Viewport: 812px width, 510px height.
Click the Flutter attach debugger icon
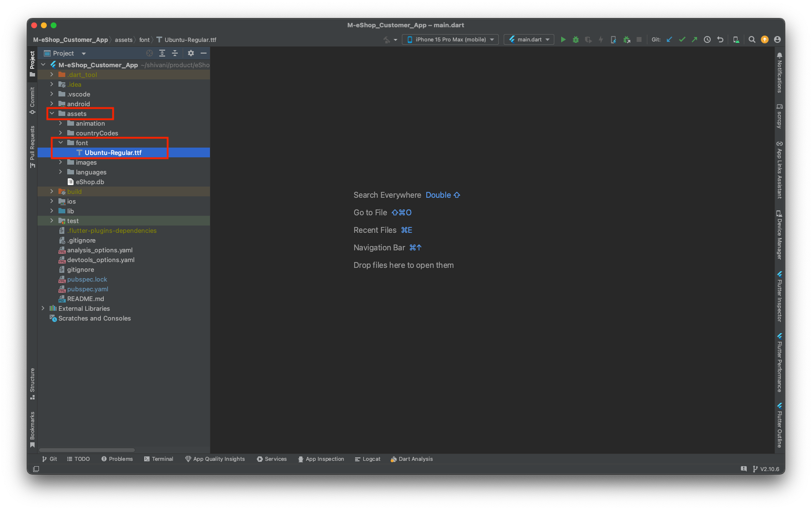click(x=614, y=39)
